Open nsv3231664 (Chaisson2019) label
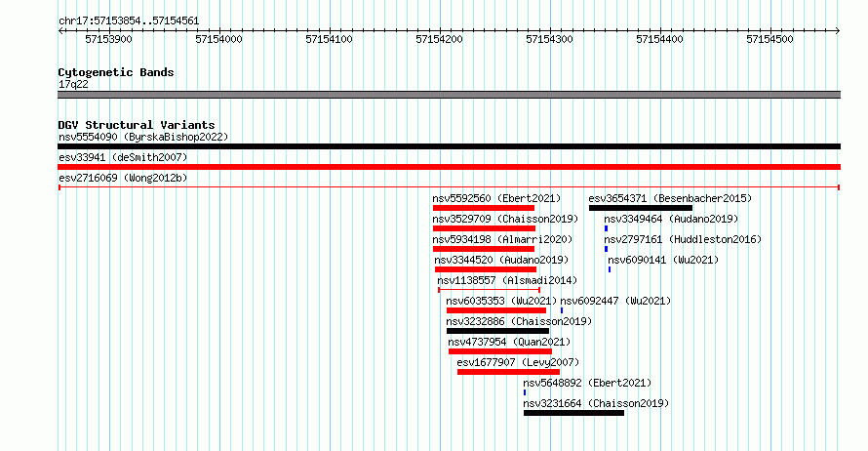Viewport: 868px width, 451px height. tap(596, 403)
